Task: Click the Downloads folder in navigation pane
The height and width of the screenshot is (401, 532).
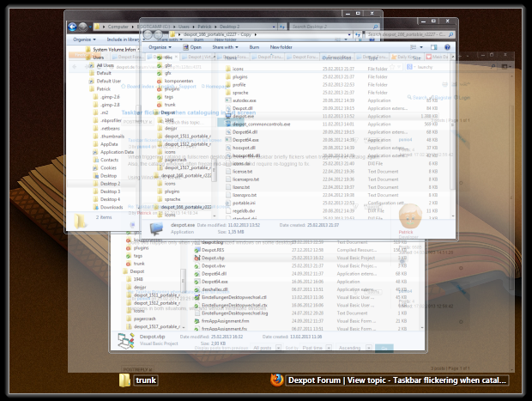Action: click(x=111, y=207)
